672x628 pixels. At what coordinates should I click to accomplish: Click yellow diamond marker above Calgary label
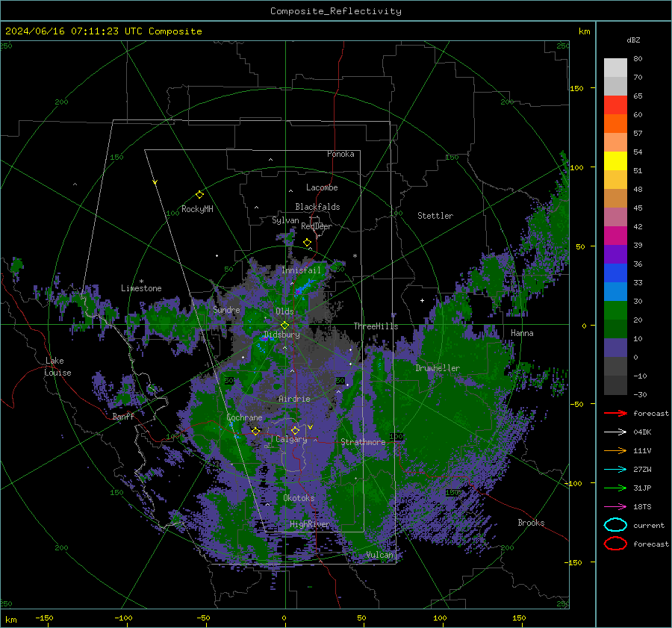click(295, 430)
